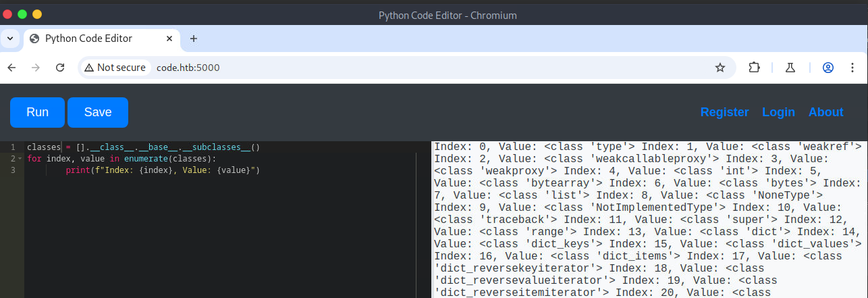Open the Chrome Labs flask icon
Image resolution: width=868 pixels, height=298 pixels.
click(x=790, y=68)
